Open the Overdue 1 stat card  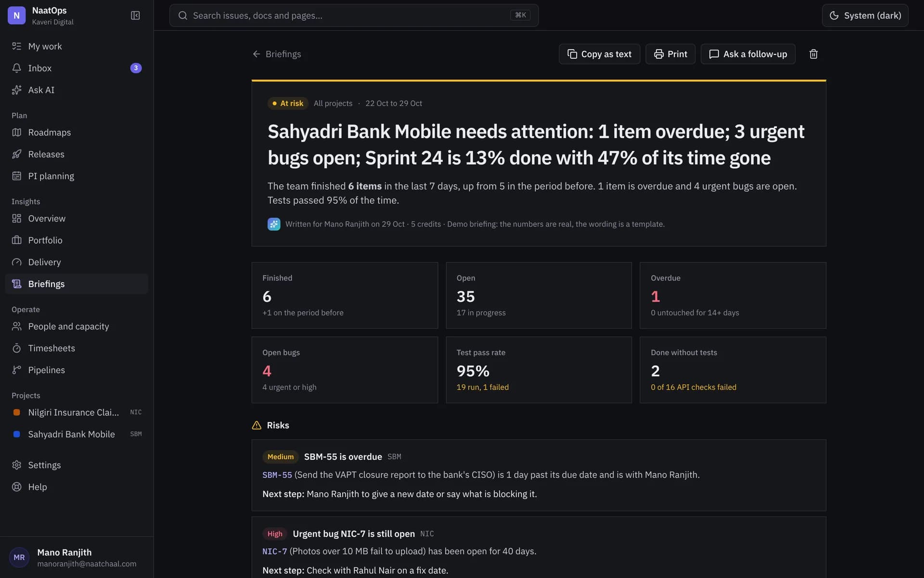[x=732, y=295]
